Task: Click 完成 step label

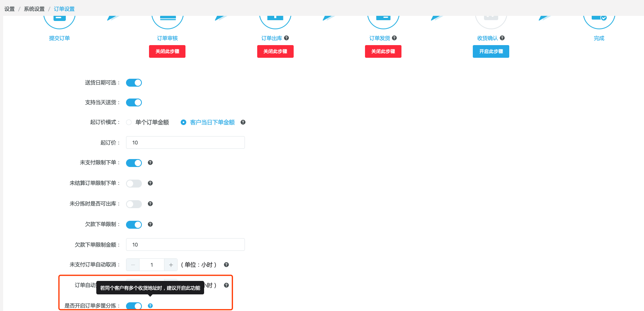Action: [599, 38]
